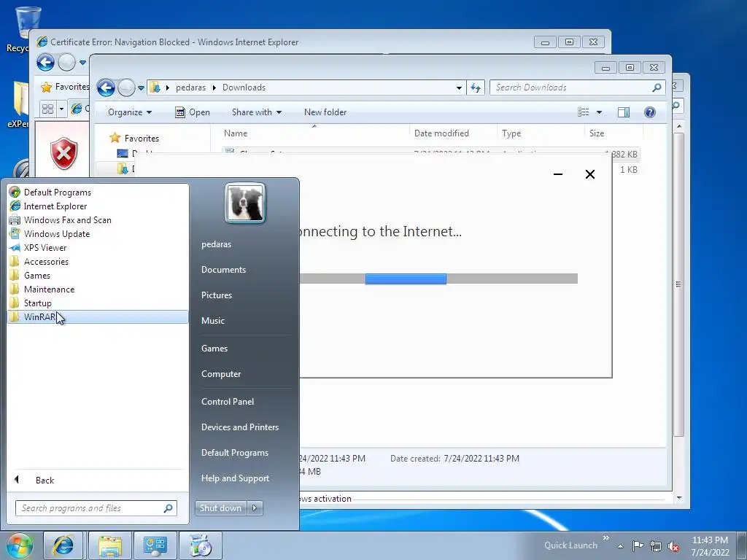Open Default Programs in right pane

coord(234,453)
